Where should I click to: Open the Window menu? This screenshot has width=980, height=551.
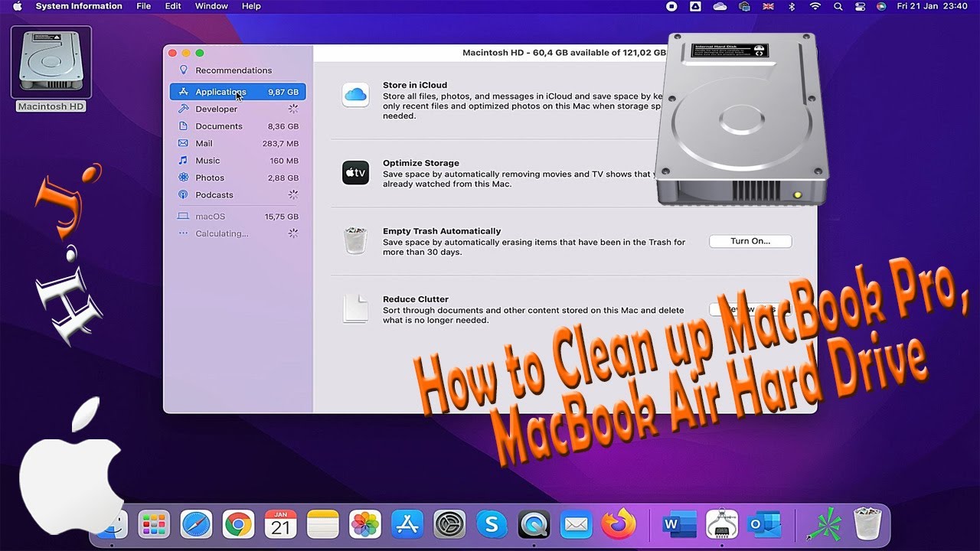[211, 6]
